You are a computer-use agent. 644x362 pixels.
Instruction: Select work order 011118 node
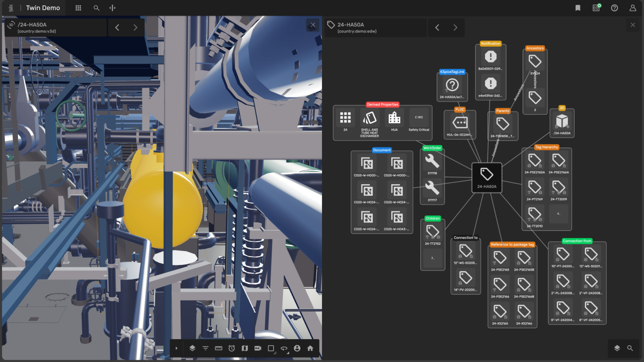point(432,163)
